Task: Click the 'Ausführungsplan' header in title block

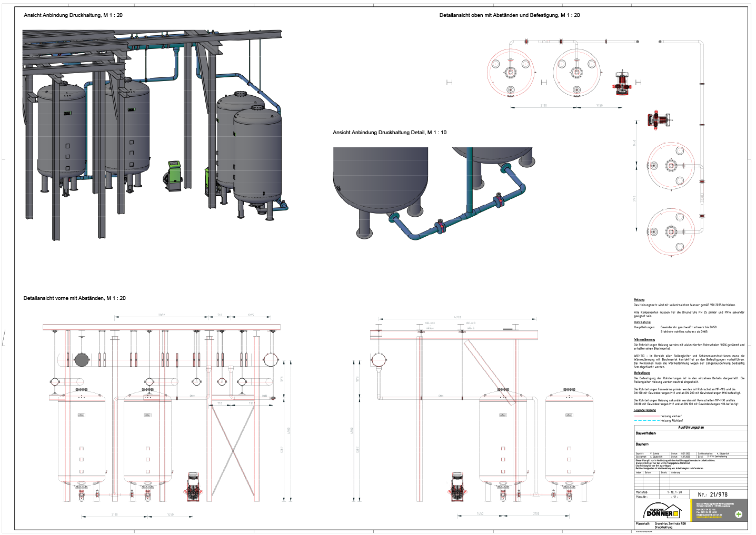Action: click(691, 428)
